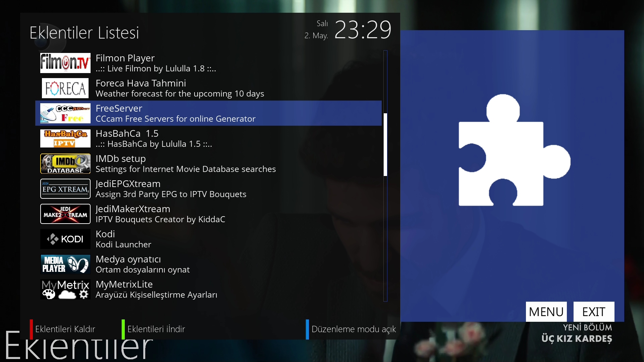Click the 'Kodi Launcher' description
644x362 pixels.
point(123,244)
